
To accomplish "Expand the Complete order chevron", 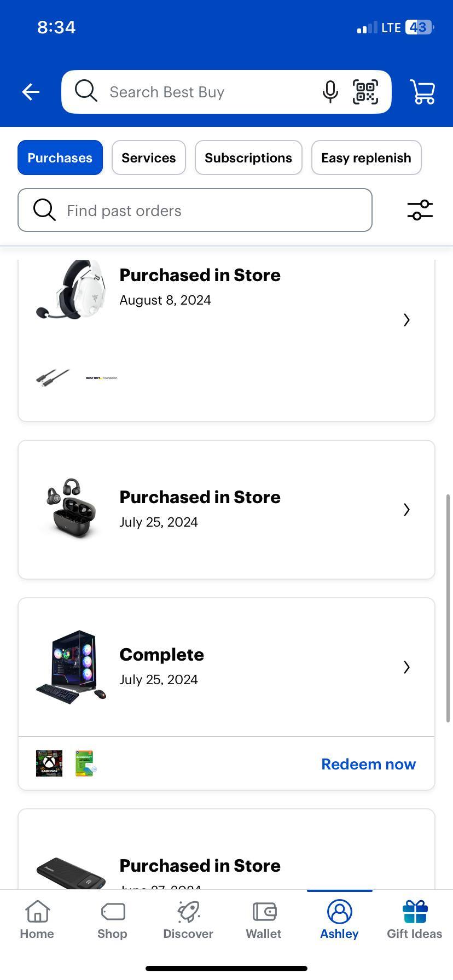I will click(406, 667).
